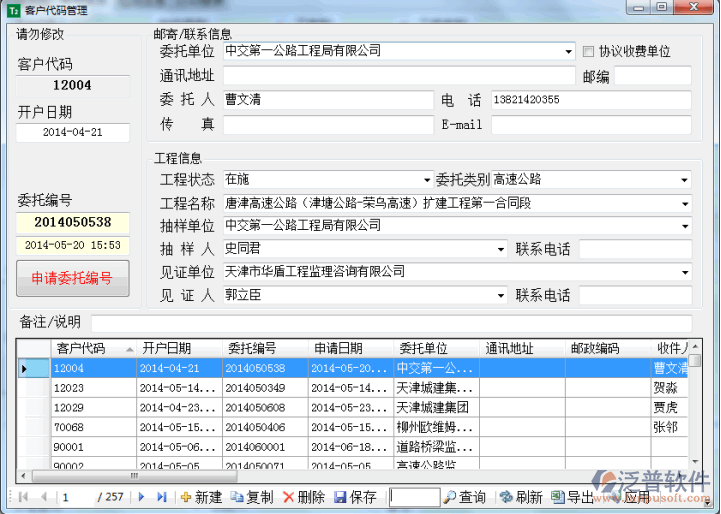The height and width of the screenshot is (514, 721).
Task: Save the record with 保存
Action: 355,497
